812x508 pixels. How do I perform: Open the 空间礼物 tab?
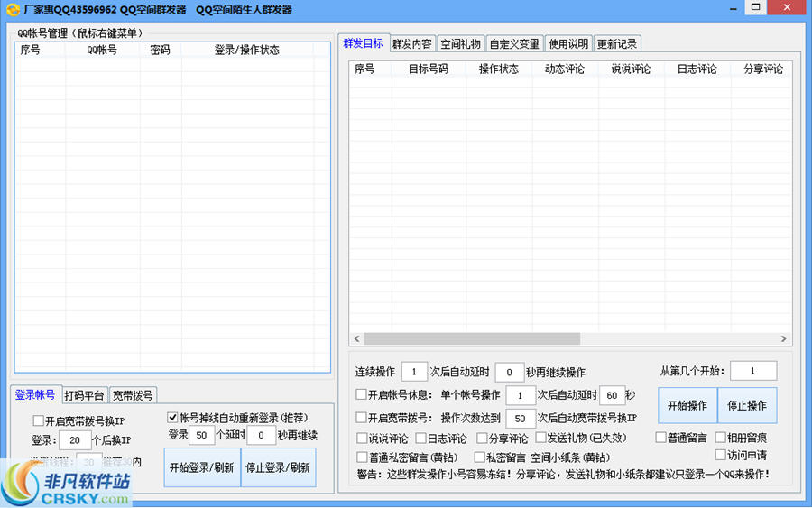[x=460, y=44]
